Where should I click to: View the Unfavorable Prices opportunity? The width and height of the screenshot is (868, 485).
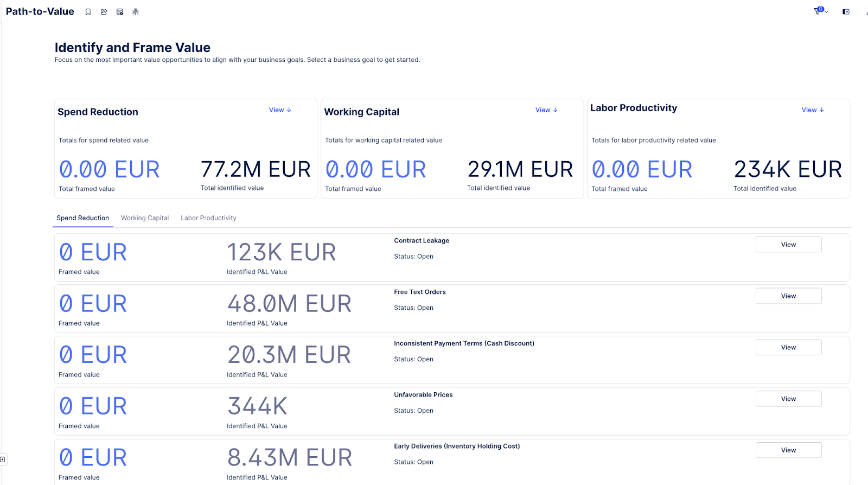click(x=788, y=399)
